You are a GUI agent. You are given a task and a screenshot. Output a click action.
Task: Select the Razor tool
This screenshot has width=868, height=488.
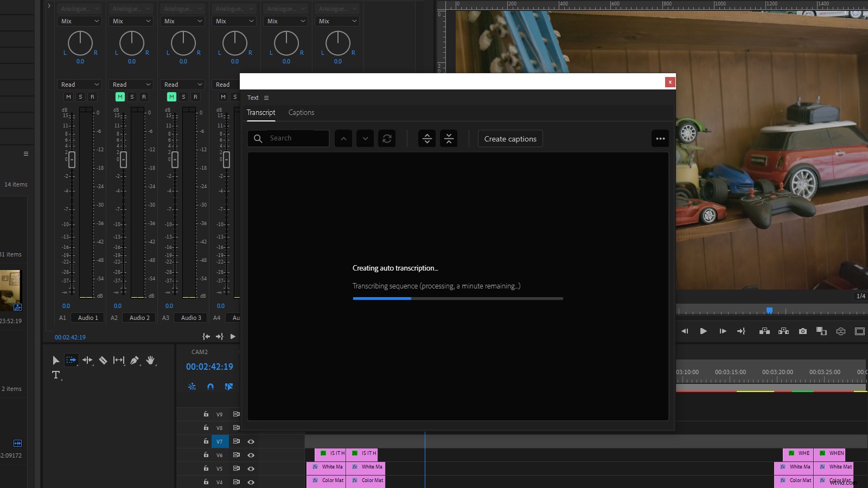[103, 360]
